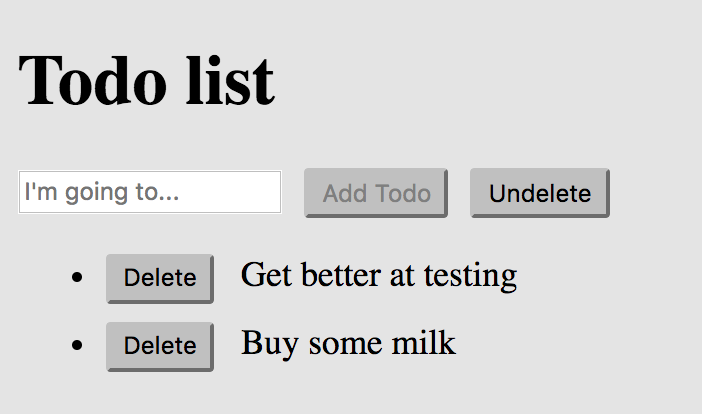Screen dimensions: 702x414
Task: Click the "I'm going to..." text field
Action: pyautogui.click(x=149, y=192)
